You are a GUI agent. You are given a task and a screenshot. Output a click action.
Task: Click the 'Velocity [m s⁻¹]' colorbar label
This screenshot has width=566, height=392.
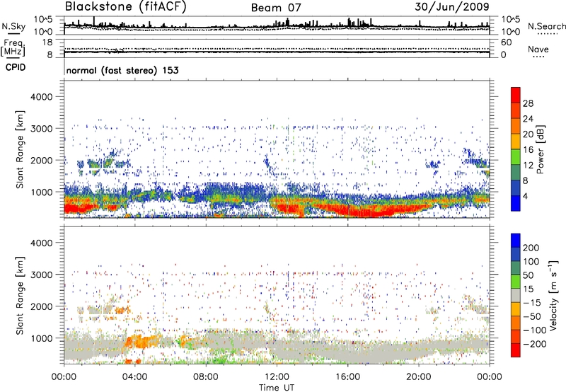click(x=553, y=295)
